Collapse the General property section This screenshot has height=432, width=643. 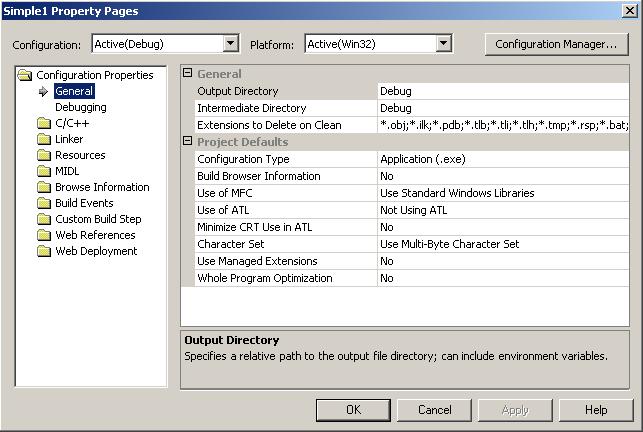(x=188, y=74)
